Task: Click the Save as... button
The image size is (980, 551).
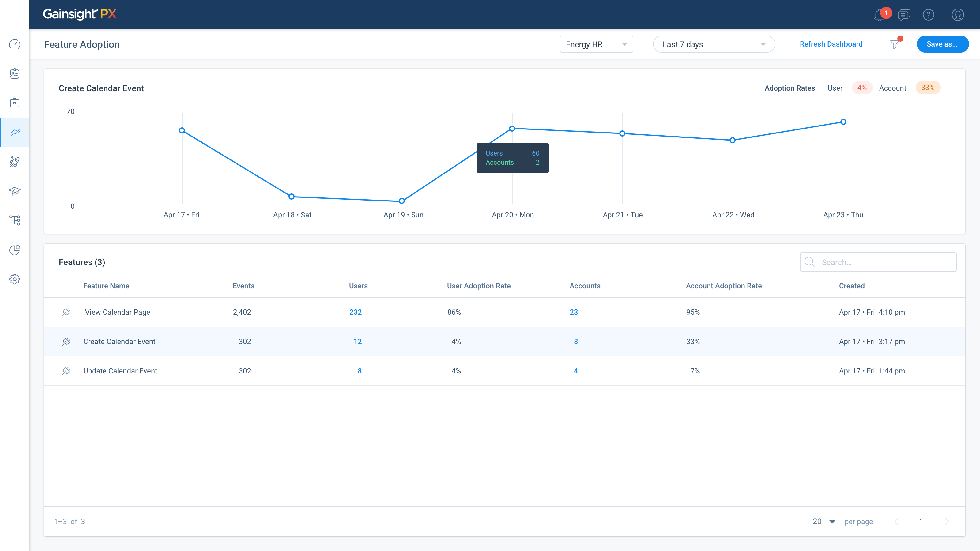Action: (x=942, y=44)
